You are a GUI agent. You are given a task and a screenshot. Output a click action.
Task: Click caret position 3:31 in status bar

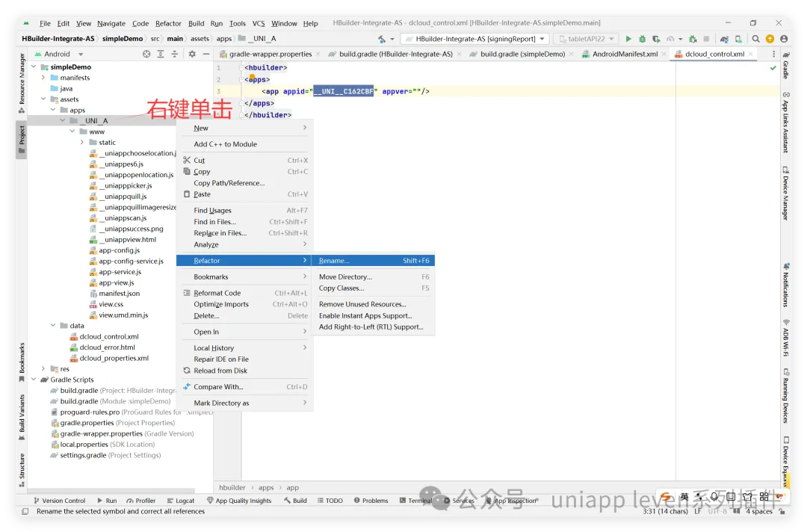[x=665, y=511]
